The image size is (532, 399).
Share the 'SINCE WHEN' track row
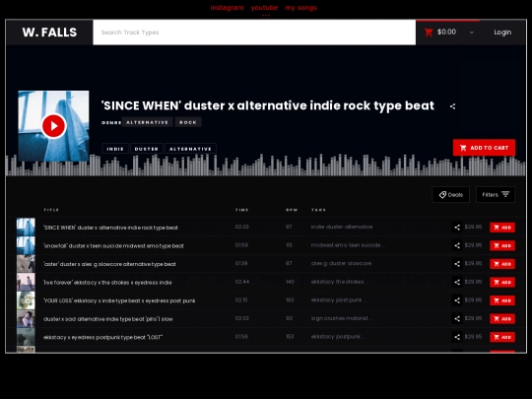(x=457, y=228)
